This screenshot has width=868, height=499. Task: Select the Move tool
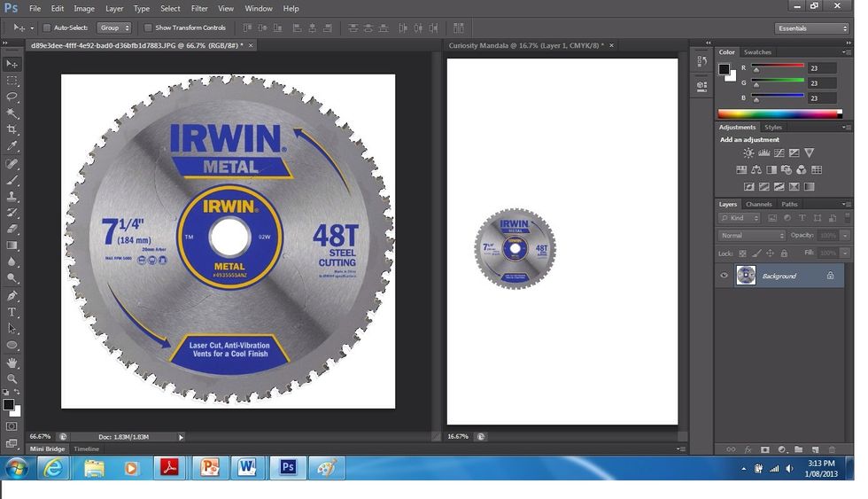pos(12,64)
